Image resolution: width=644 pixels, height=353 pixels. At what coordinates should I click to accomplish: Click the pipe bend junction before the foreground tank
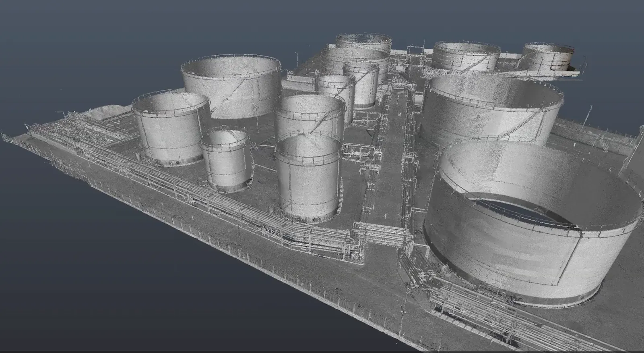(x=358, y=234)
